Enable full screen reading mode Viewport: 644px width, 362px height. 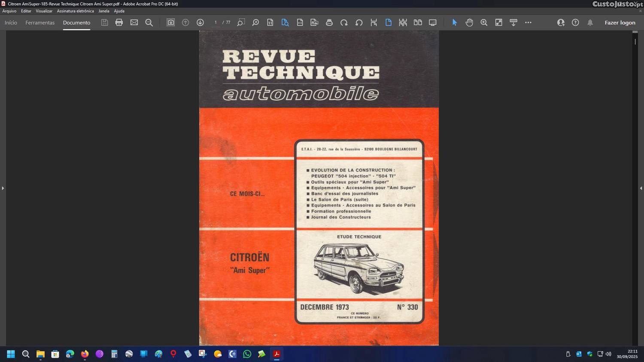(x=432, y=22)
